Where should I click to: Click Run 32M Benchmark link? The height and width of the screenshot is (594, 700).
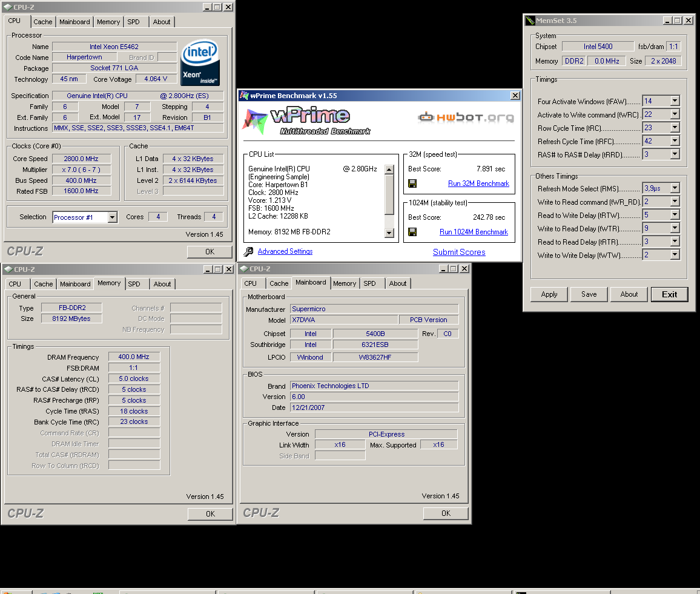(478, 183)
